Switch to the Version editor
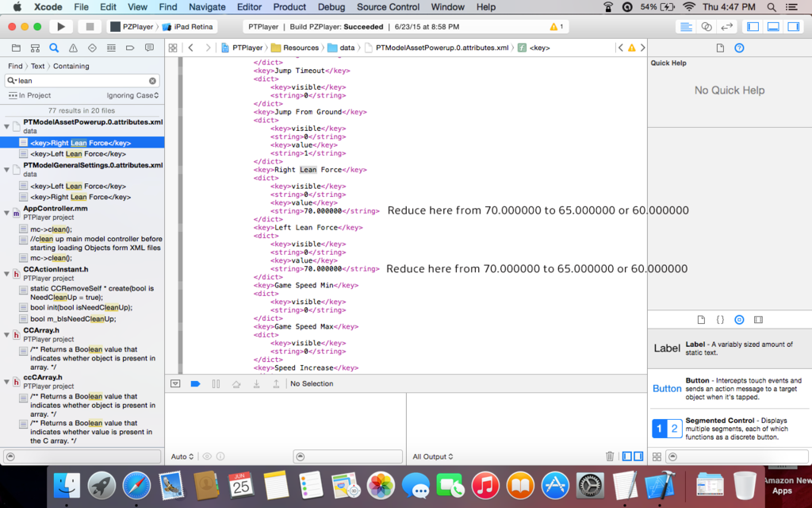This screenshot has width=812, height=508. (726, 26)
